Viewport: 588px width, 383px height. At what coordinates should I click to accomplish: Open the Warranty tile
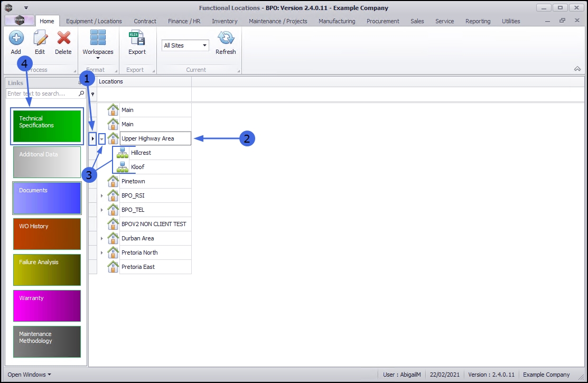click(47, 306)
